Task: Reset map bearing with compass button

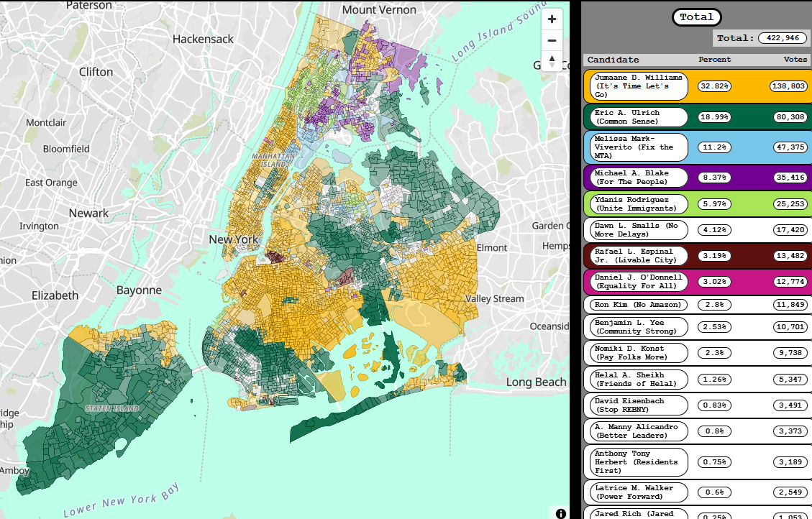Action: coord(552,61)
